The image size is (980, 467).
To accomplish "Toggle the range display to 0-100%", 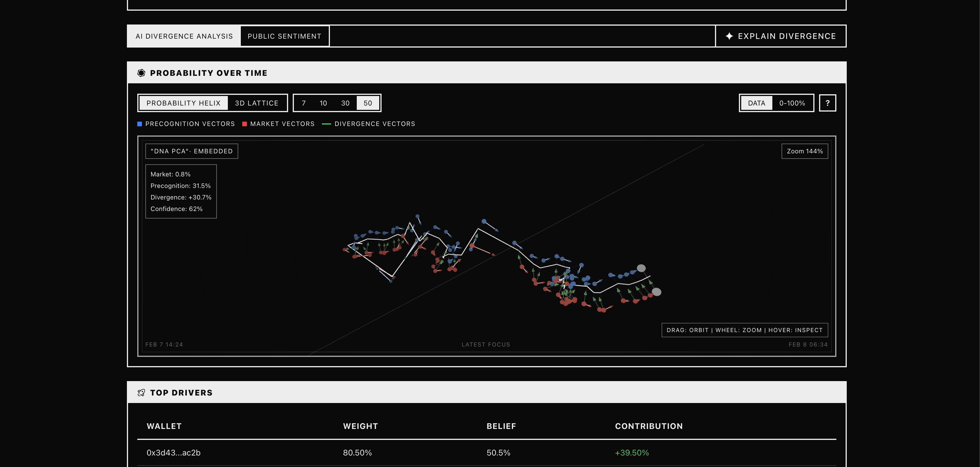I will [792, 103].
